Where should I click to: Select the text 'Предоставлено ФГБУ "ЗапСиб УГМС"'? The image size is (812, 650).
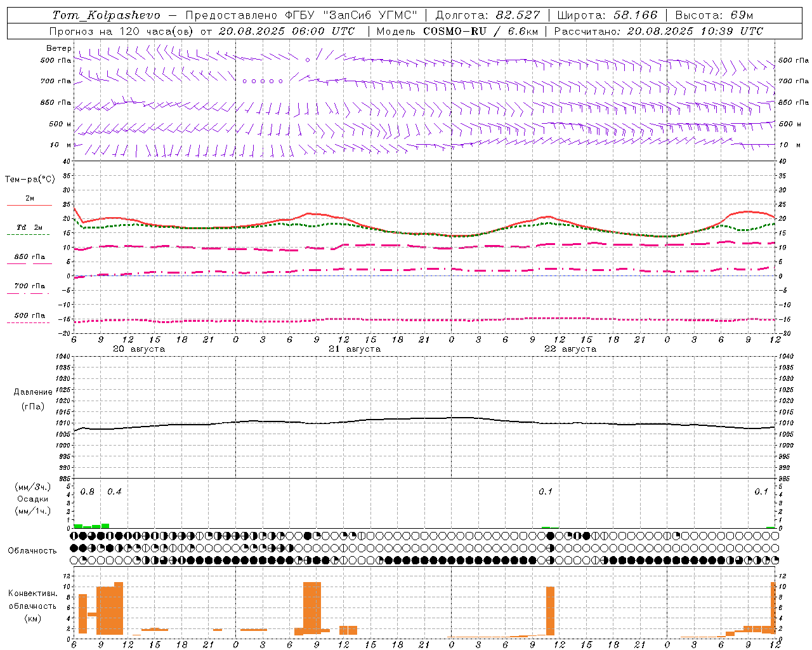pos(302,15)
